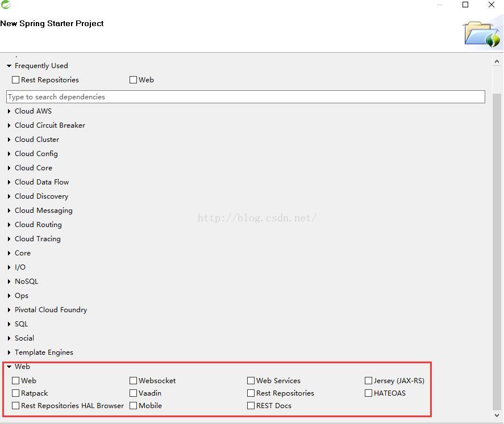Click the vertical scrollbar thumb
Image resolution: width=504 pixels, height=424 pixels.
tap(497, 251)
